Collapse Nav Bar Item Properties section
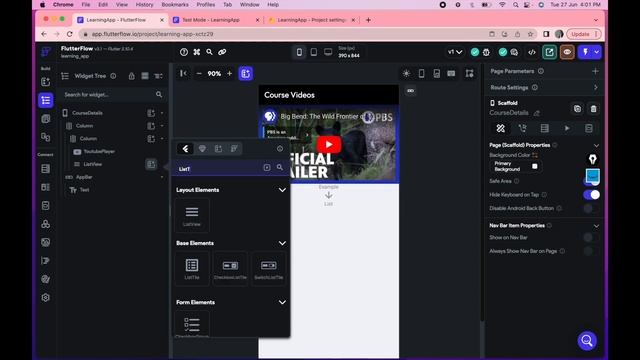 (x=596, y=226)
